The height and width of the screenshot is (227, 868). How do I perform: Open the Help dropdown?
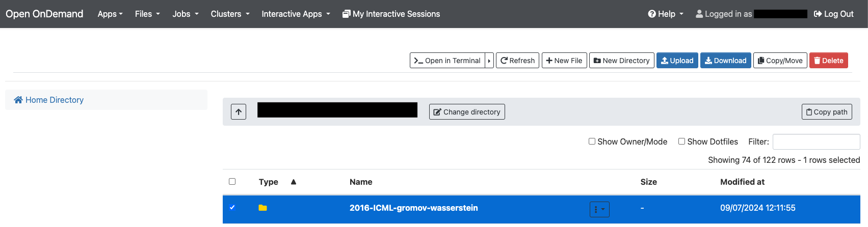[x=666, y=14]
